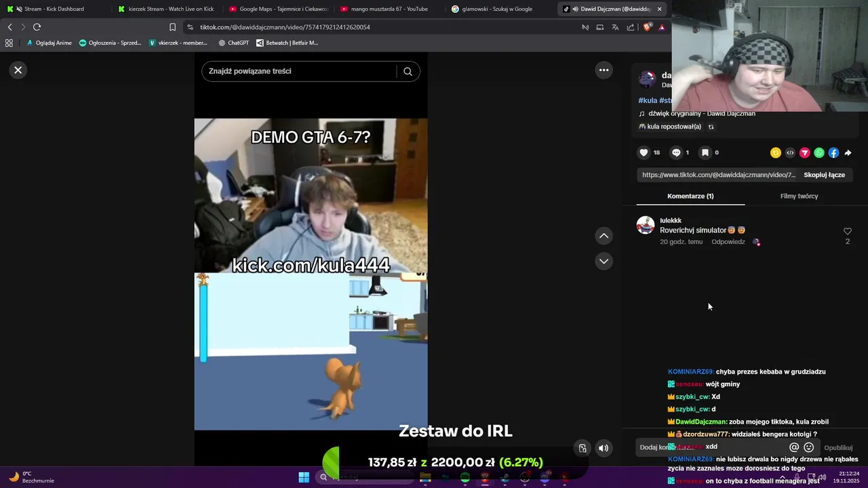Click the TikTok video player

tap(311, 274)
